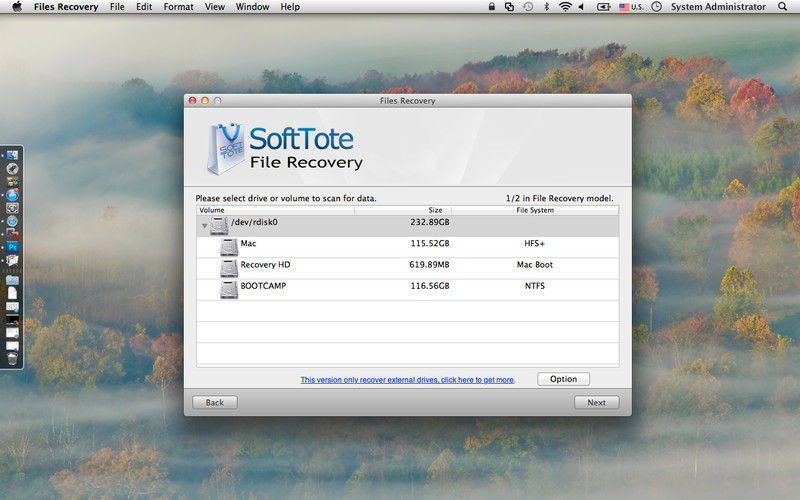Click the BOOTCAMP volume drive icon
The width and height of the screenshot is (800, 500).
pyautogui.click(x=229, y=289)
